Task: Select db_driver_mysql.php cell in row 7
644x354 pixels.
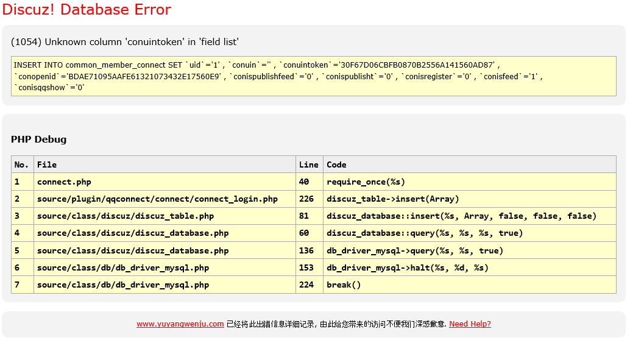Action: click(165, 285)
